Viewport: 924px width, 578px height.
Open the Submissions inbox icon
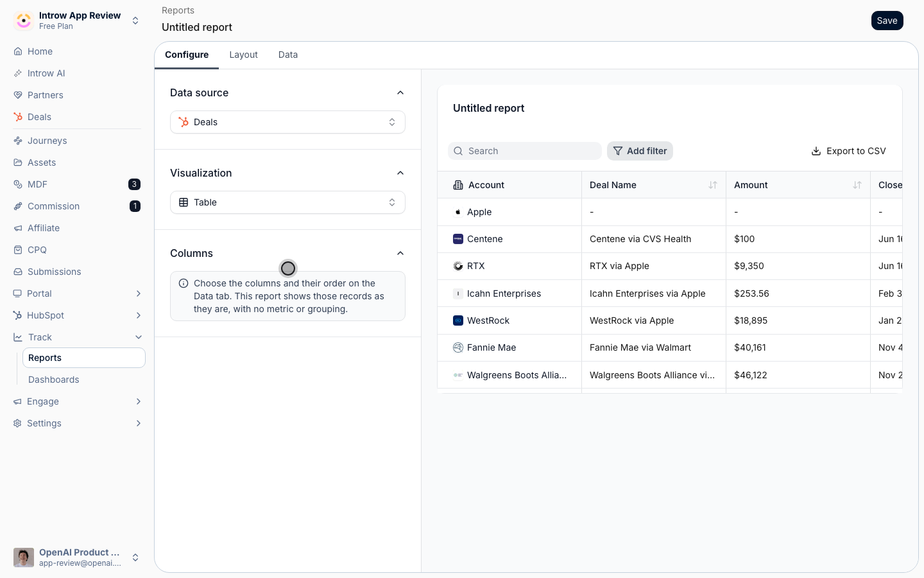tap(18, 272)
